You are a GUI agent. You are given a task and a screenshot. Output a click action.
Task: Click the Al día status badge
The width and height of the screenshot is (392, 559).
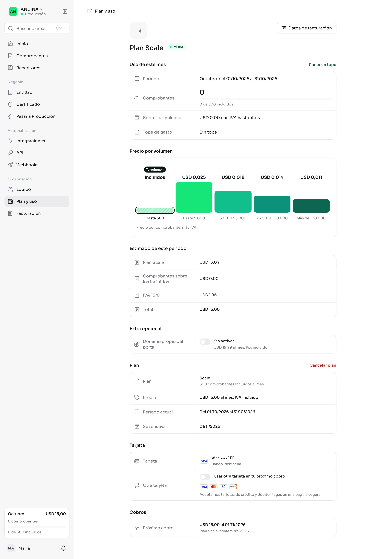coord(177,47)
